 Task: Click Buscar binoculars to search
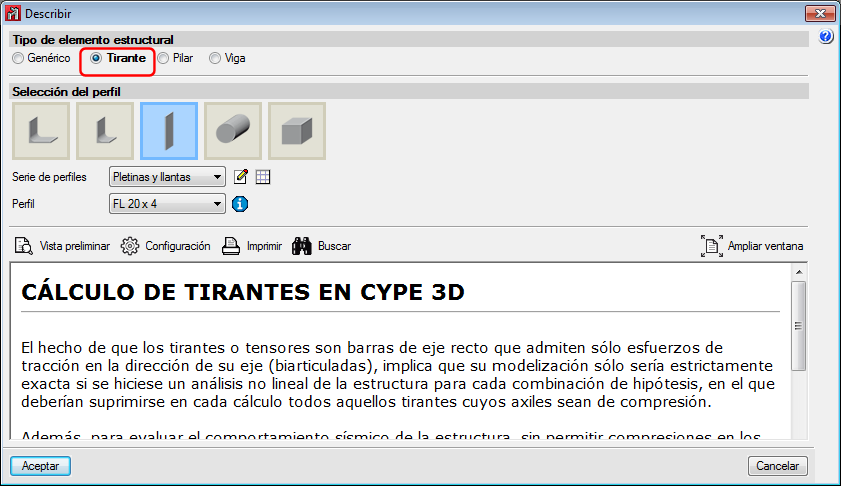(321, 246)
